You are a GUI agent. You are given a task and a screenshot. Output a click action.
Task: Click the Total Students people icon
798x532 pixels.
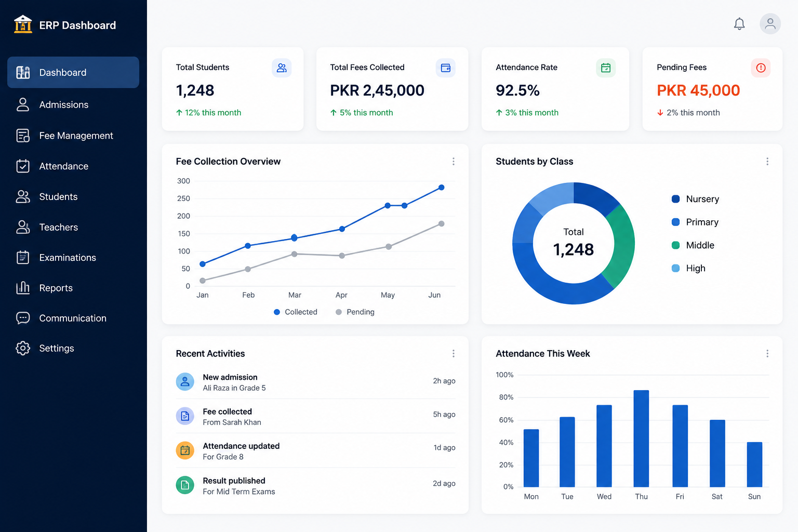(282, 68)
